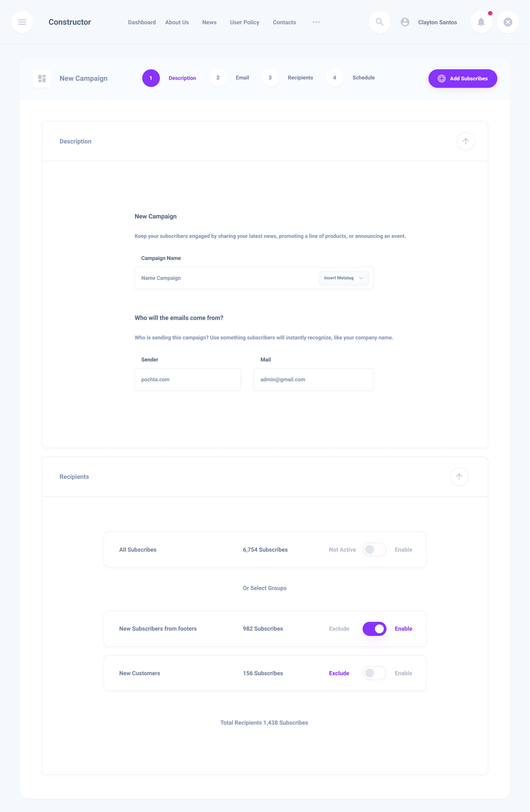Screen dimensions: 530x812
Task: Collapse the Recipients section
Action: coord(459,477)
